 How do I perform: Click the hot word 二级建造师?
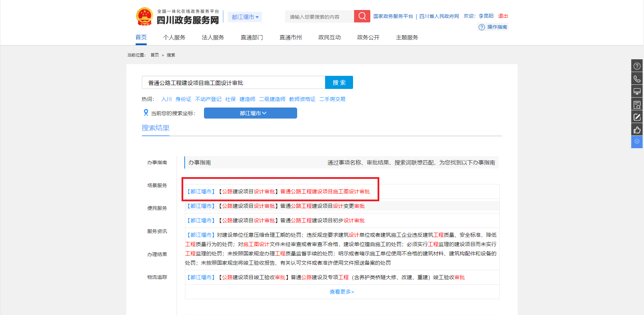pyautogui.click(x=272, y=99)
